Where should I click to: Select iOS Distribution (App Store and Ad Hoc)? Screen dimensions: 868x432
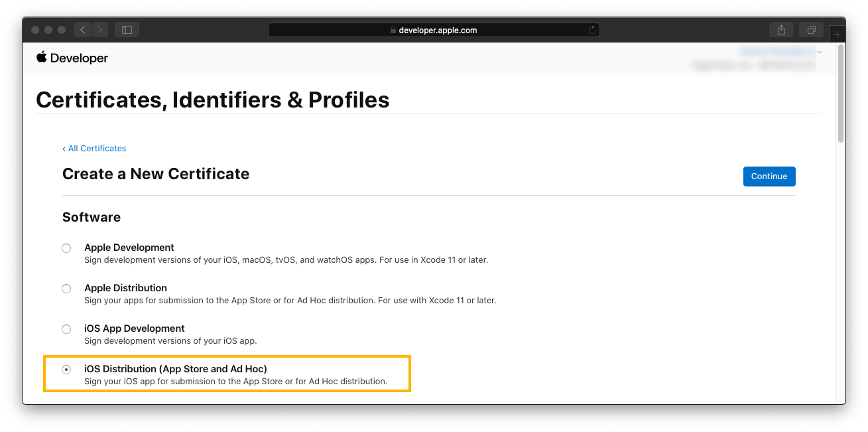[66, 370]
